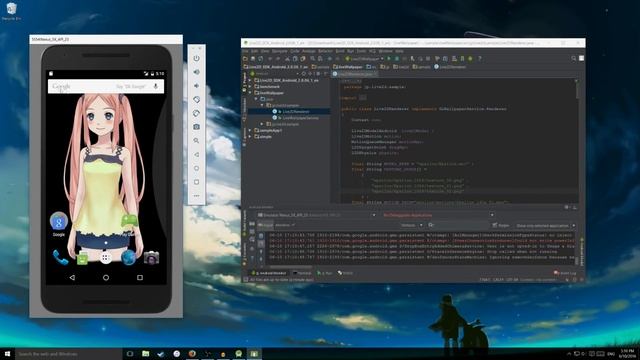Screen dimensions: 640x360
Task: Click the green Run button in Android Studio toolbar
Action: tap(389, 59)
